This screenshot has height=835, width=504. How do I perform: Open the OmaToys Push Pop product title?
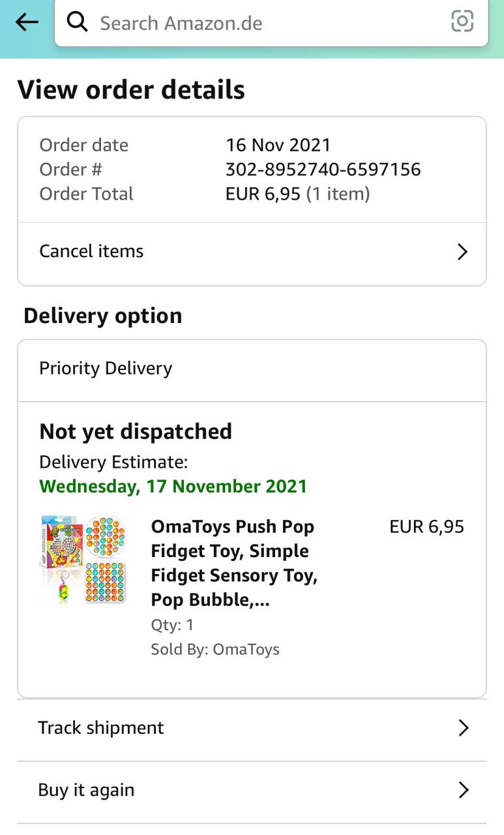tap(233, 562)
